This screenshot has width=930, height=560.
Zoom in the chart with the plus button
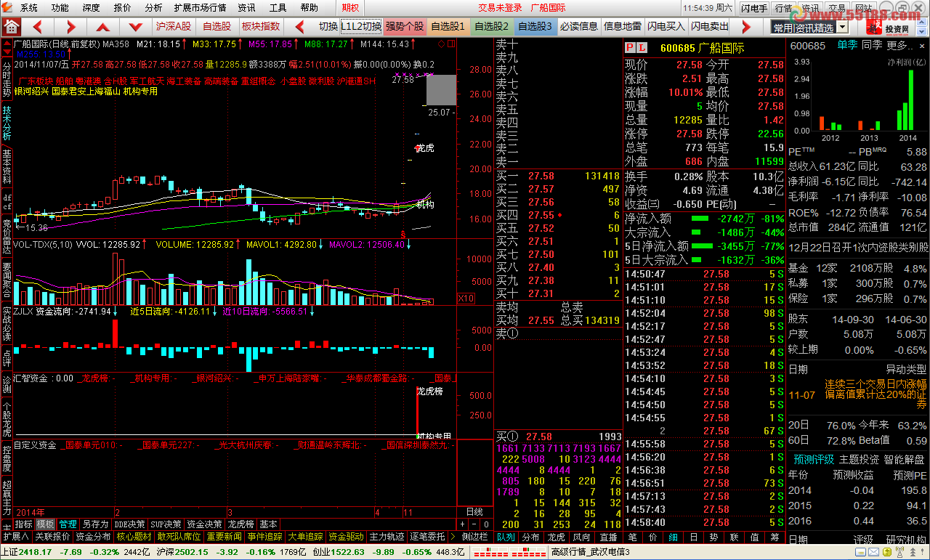click(x=462, y=524)
